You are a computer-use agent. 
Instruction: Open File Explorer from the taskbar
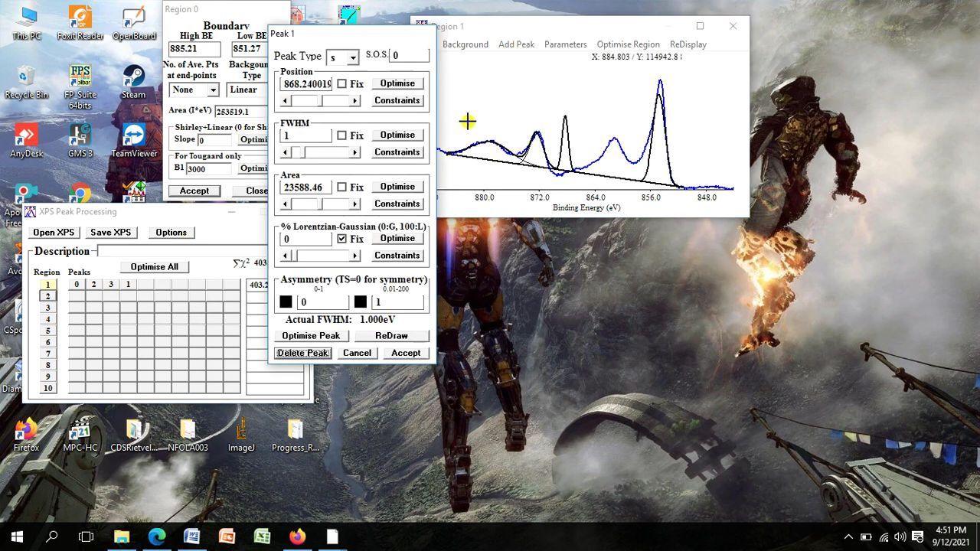(122, 536)
